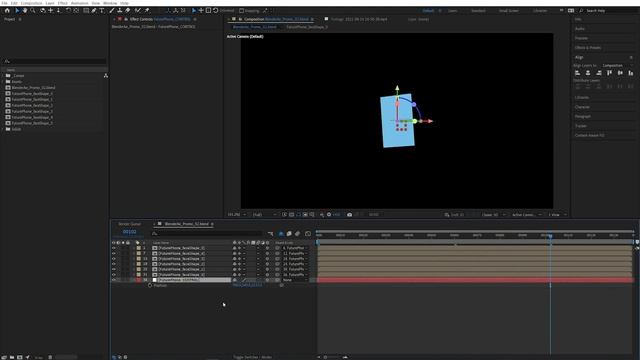Screen dimensions: 640x360
Task: Toggle visibility eye of layer 1
Action: click(x=114, y=248)
